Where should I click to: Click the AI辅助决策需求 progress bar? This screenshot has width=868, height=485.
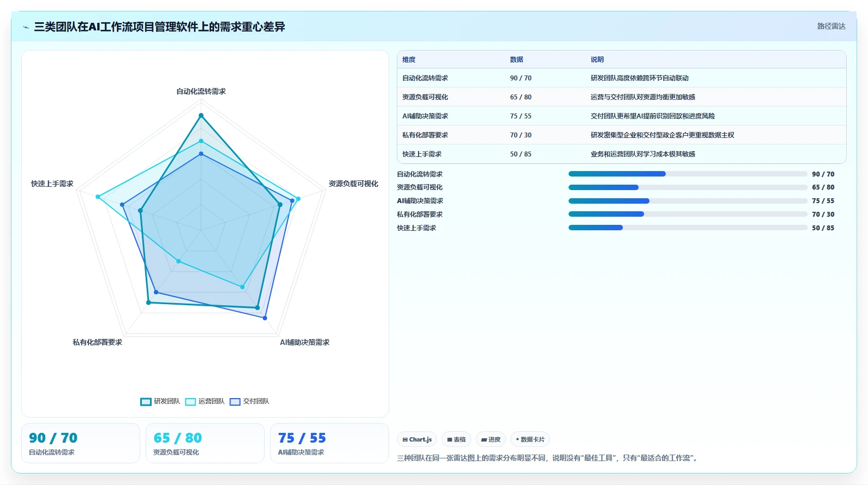coord(688,201)
